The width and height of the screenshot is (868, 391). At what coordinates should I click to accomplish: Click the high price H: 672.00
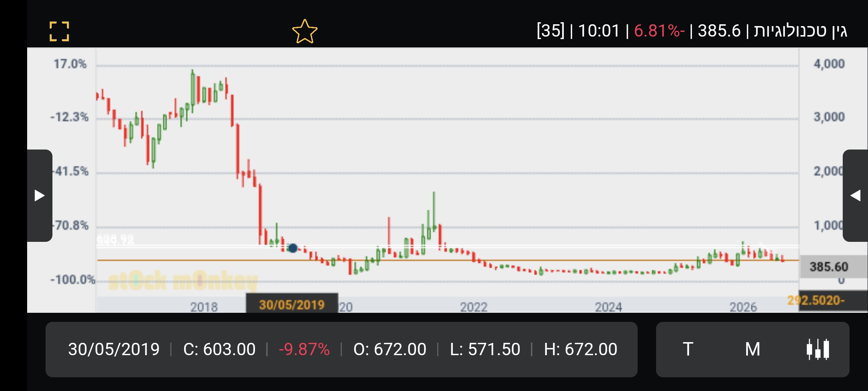click(580, 349)
